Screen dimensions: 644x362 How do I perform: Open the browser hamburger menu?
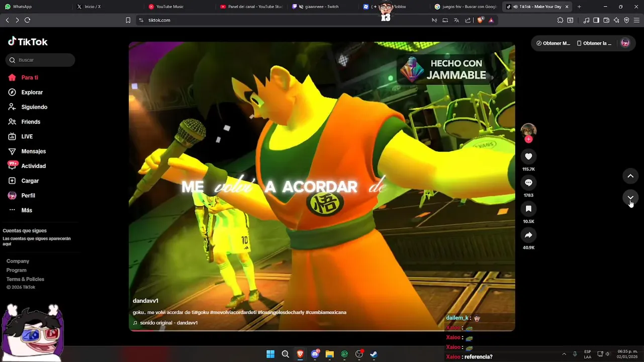(x=637, y=20)
